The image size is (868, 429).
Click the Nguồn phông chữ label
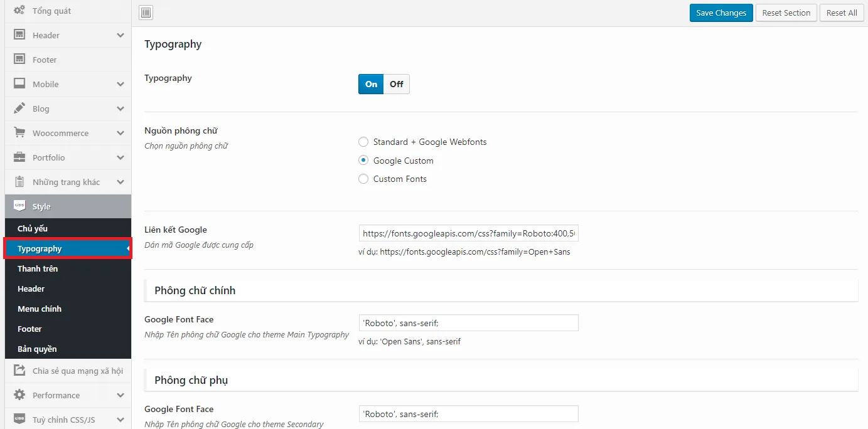pos(181,130)
